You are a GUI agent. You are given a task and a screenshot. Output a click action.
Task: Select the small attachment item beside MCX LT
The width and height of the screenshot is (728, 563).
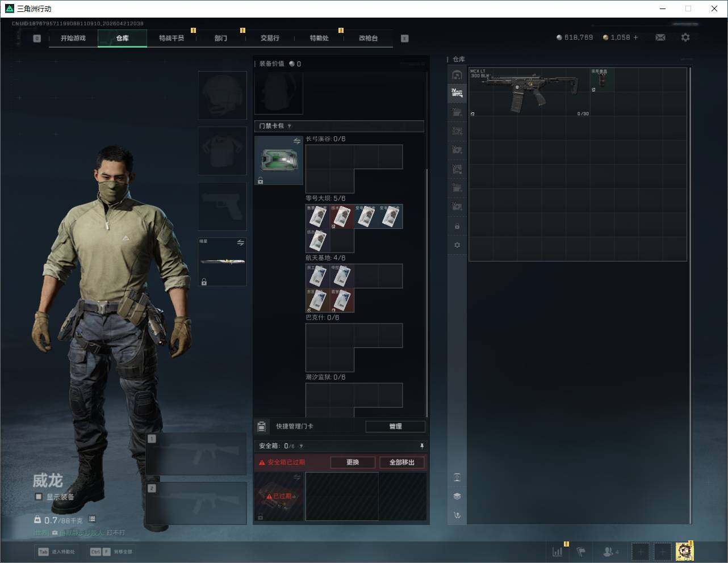tap(601, 80)
